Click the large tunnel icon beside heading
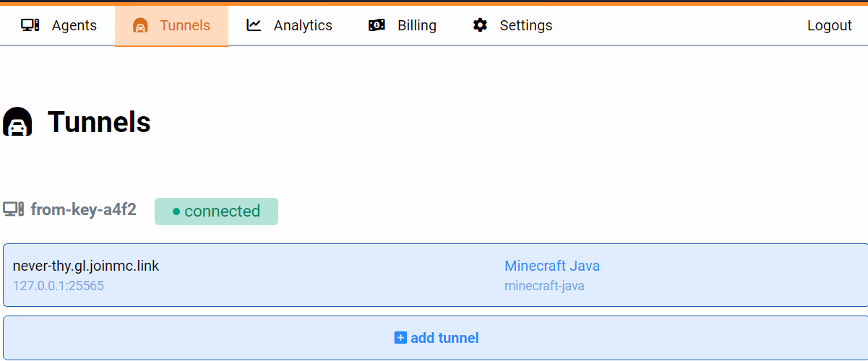Image resolution: width=868 pixels, height=361 pixels. [17, 122]
